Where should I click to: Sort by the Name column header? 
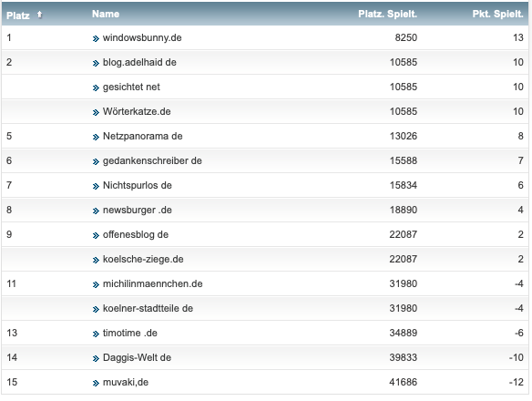[x=106, y=14]
